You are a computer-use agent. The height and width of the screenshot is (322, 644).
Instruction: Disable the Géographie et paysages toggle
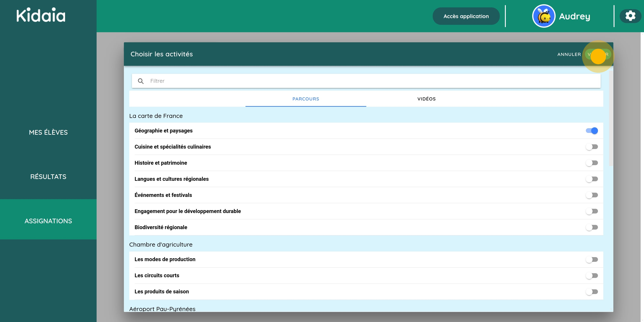tap(592, 130)
